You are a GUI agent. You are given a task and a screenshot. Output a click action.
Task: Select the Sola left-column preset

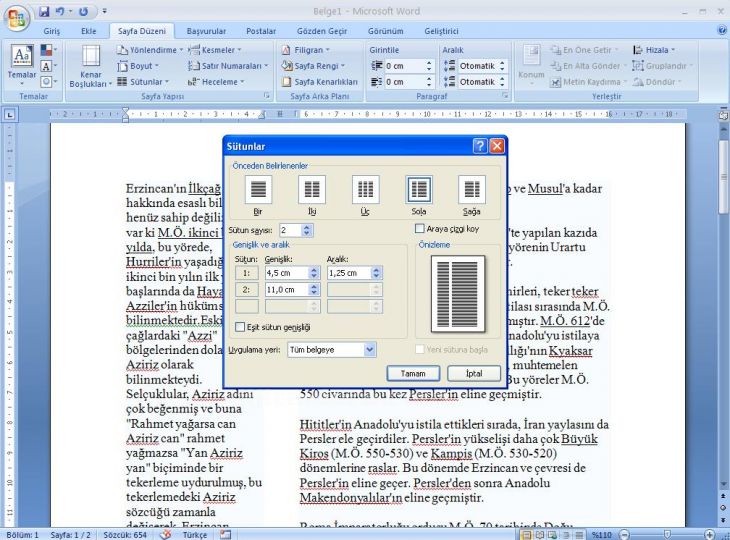click(x=419, y=189)
